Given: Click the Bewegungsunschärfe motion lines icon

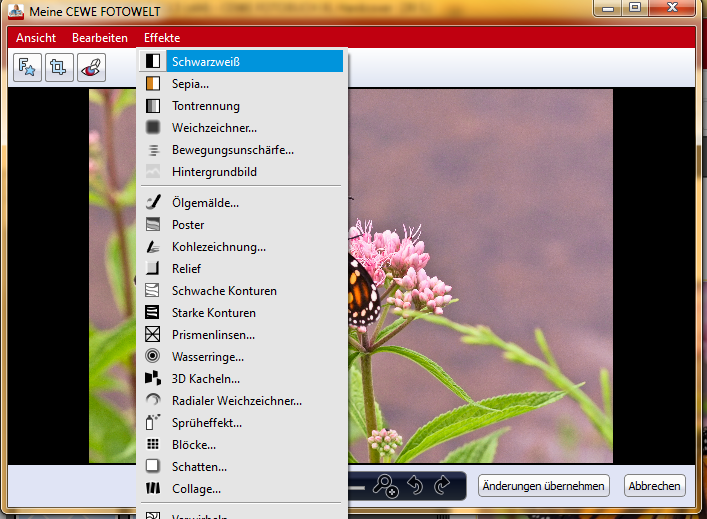Looking at the screenshot, I should point(154,150).
